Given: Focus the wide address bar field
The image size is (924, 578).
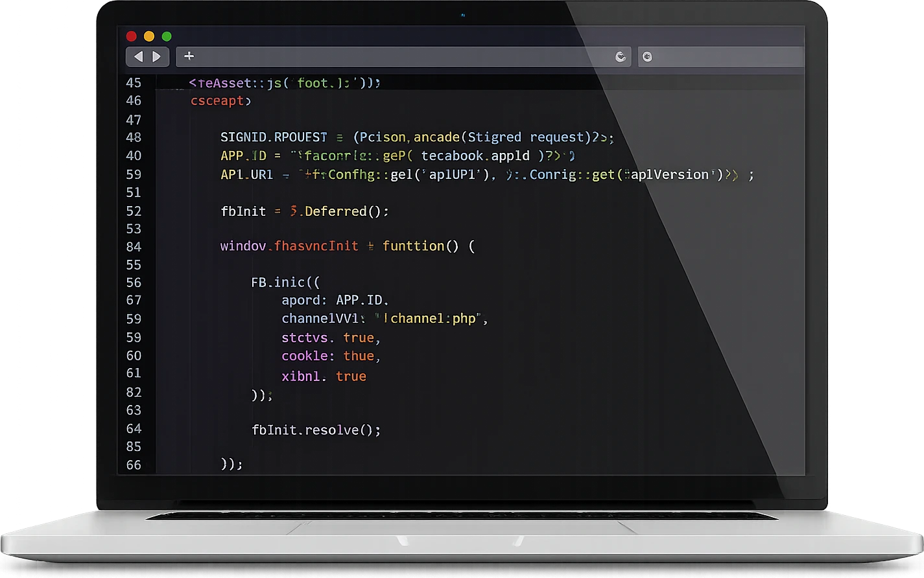Looking at the screenshot, I should pos(403,56).
